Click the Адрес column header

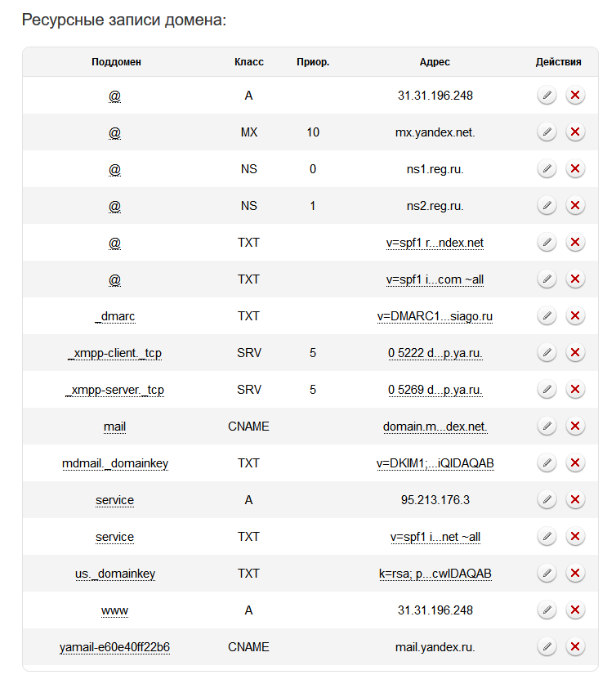click(435, 62)
